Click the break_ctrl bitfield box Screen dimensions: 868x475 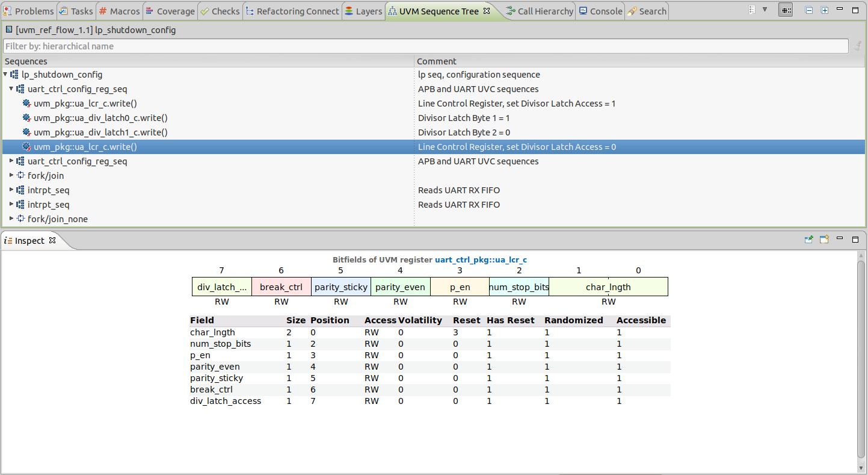[x=281, y=287]
